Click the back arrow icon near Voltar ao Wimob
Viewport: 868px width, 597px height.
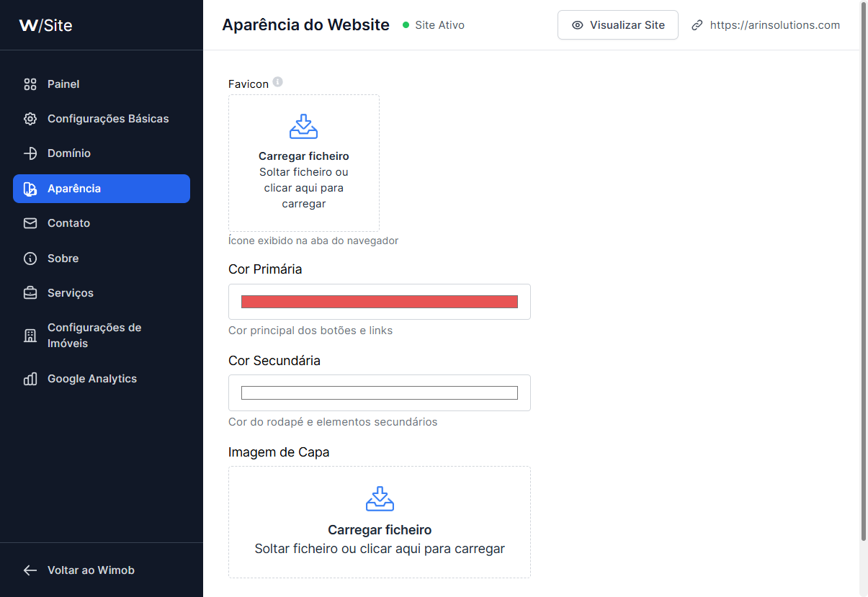coord(30,570)
